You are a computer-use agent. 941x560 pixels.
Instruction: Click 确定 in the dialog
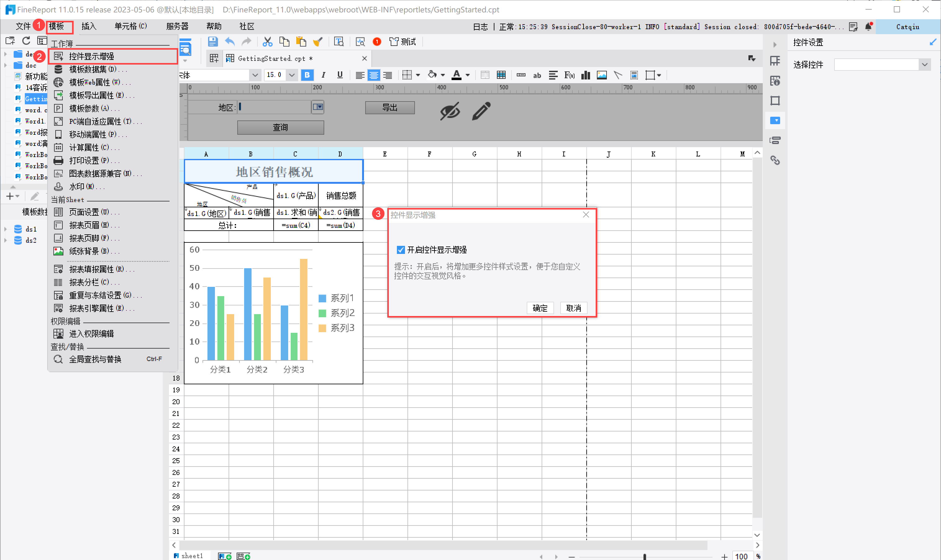pyautogui.click(x=539, y=308)
